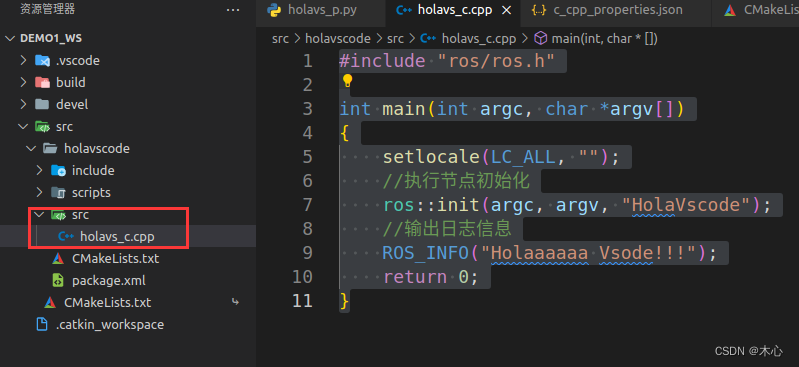Click the include folder icon
This screenshot has width=799, height=367.
(58, 171)
